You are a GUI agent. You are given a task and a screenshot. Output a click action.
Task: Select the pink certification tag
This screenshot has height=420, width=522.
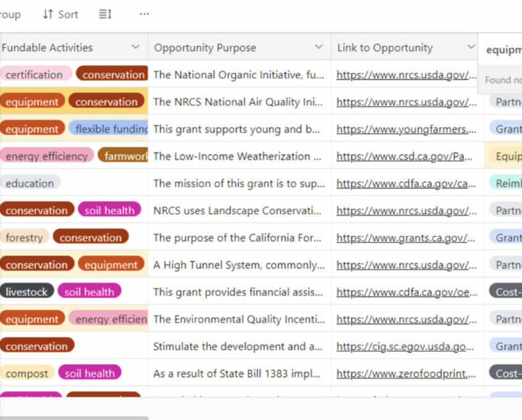pos(35,75)
